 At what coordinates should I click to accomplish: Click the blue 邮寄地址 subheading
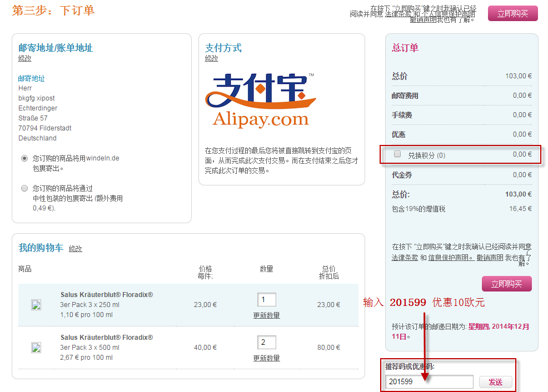[32, 78]
